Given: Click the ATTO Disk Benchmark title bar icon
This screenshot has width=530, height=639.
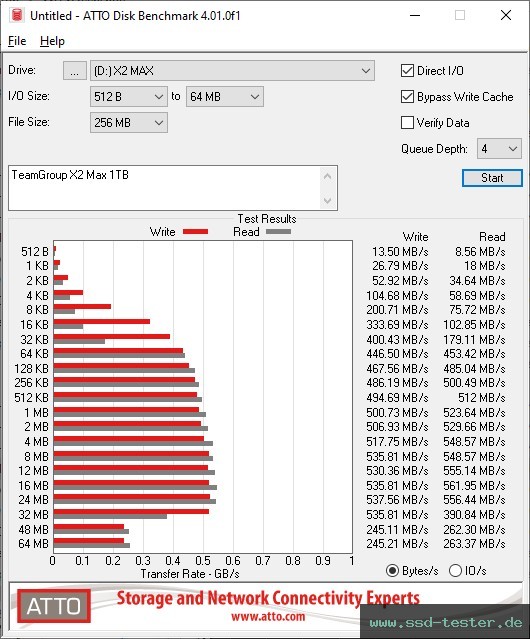Looking at the screenshot, I should pyautogui.click(x=17, y=15).
